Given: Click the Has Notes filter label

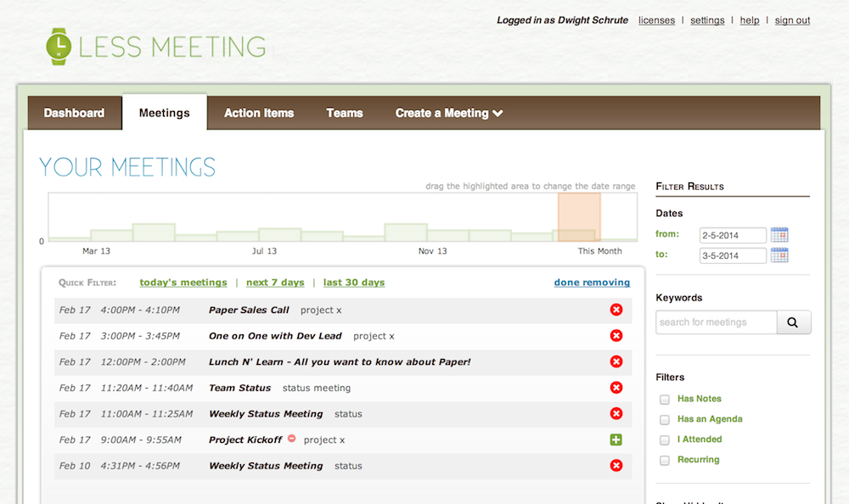Looking at the screenshot, I should click(x=700, y=399).
